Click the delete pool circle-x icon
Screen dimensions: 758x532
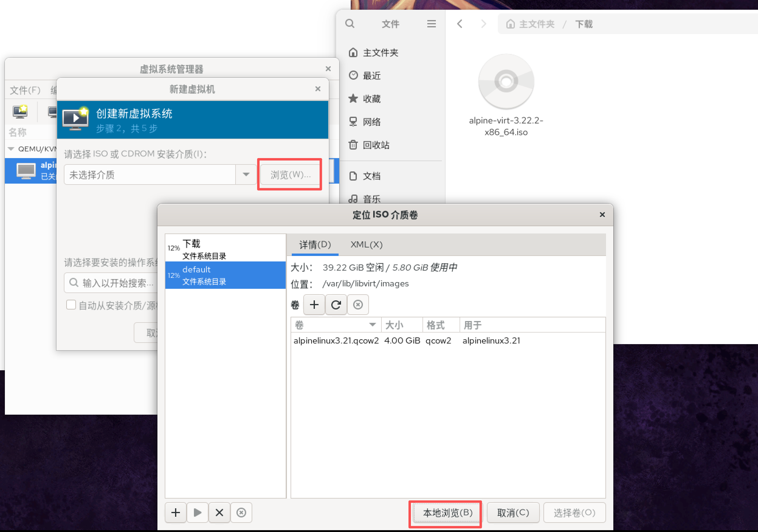pos(241,512)
